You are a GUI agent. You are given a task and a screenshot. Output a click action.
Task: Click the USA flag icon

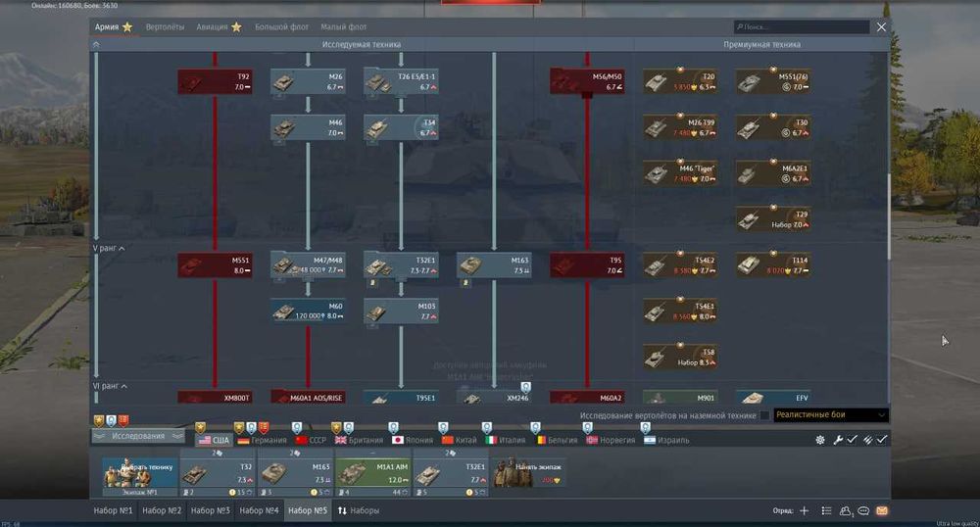[x=205, y=440]
